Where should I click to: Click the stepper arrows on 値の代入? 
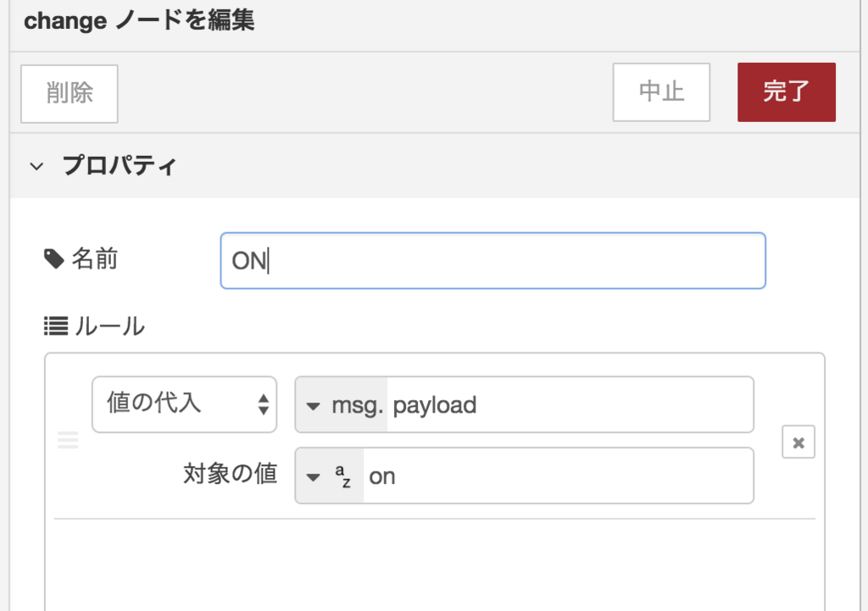click(x=264, y=404)
